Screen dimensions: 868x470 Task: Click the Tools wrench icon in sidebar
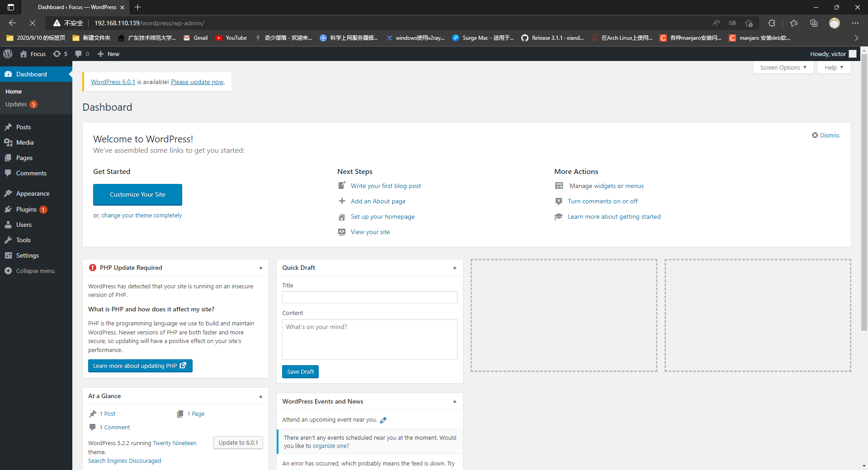pyautogui.click(x=8, y=240)
